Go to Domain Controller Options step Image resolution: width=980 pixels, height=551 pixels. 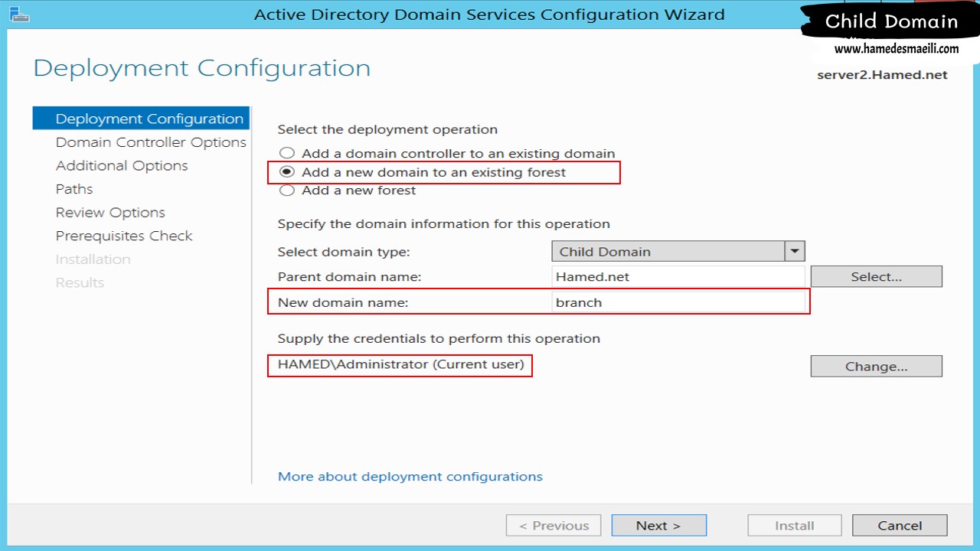[x=151, y=142]
